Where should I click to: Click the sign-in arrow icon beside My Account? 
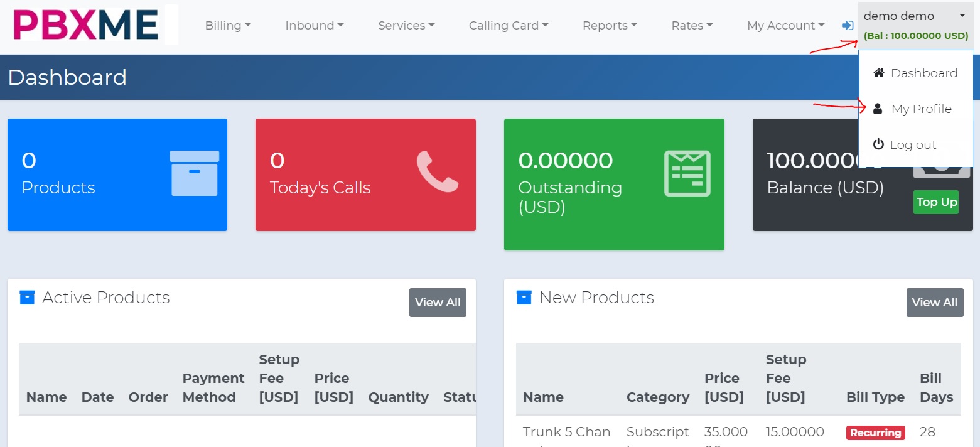pyautogui.click(x=848, y=26)
